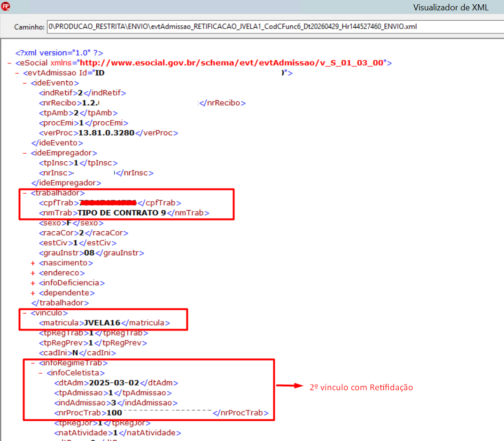
Task: Click the closing trabalhador tag
Action: click(x=60, y=303)
